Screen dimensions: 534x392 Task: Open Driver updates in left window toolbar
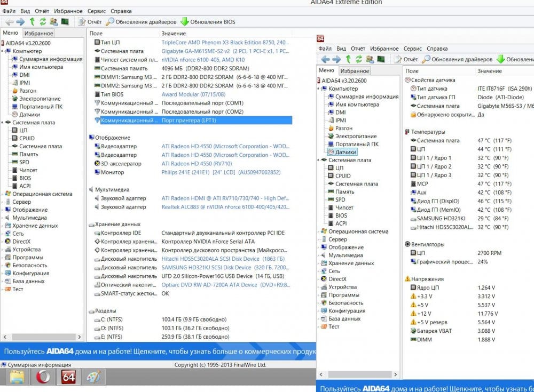click(x=141, y=22)
